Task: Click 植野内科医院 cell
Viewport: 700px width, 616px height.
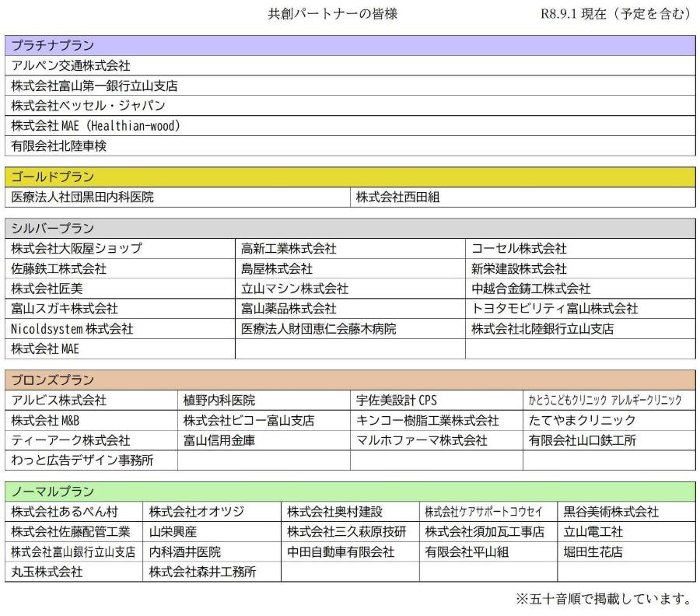Action: point(264,401)
